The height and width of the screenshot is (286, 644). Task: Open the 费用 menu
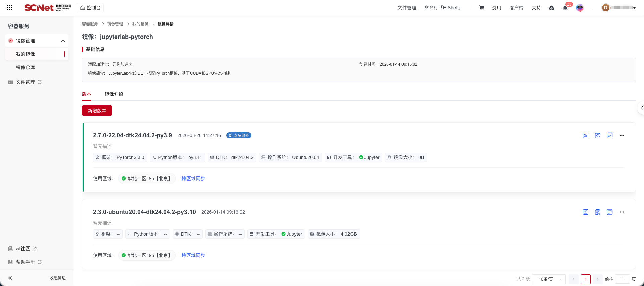coord(497,8)
